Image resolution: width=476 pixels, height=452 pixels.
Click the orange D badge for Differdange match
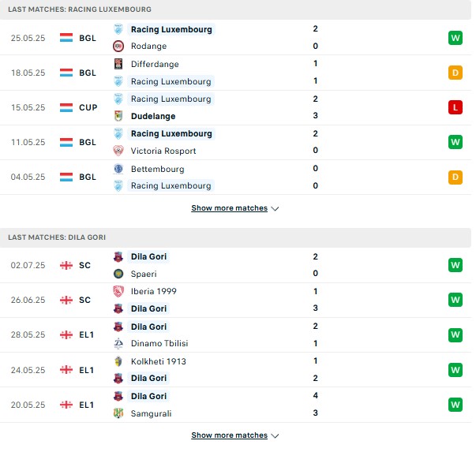[455, 73]
